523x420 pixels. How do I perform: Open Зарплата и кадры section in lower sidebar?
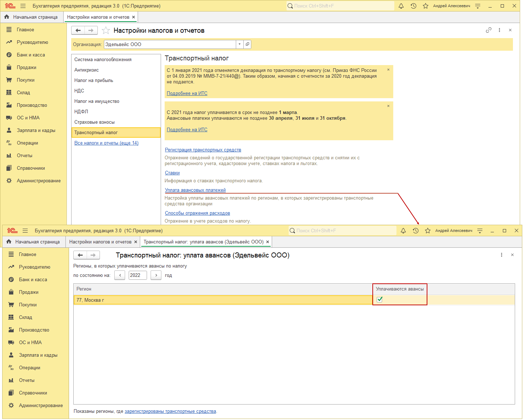[38, 355]
